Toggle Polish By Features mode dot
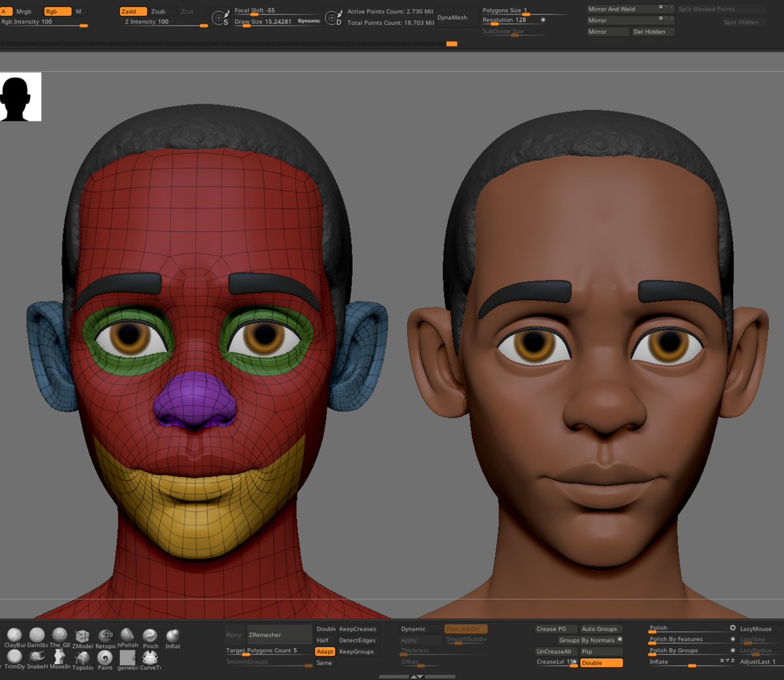The image size is (784, 680). point(732,639)
